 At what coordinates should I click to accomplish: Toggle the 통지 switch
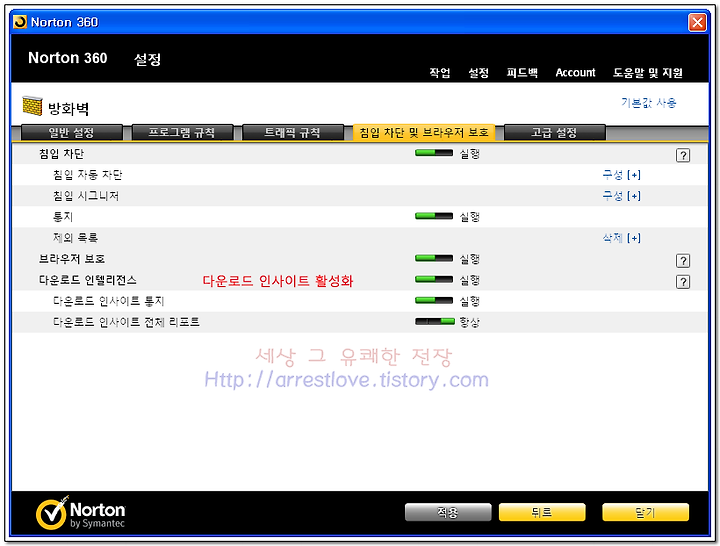(x=433, y=216)
